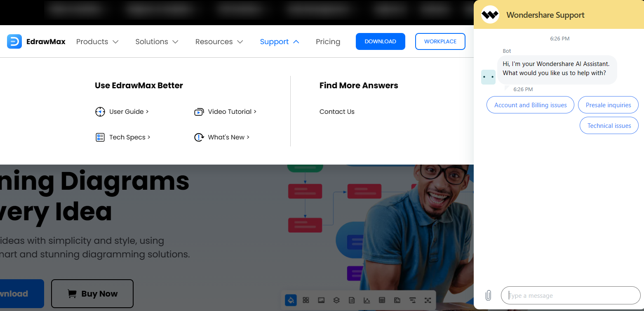Click the Tech Specs list icon
The image size is (644, 311).
click(100, 137)
